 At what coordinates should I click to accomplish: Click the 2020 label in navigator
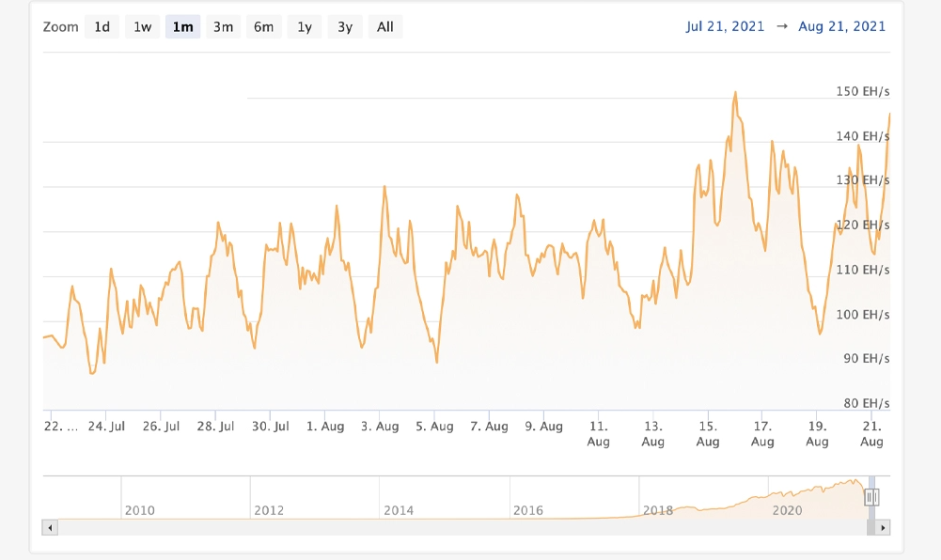(x=787, y=510)
